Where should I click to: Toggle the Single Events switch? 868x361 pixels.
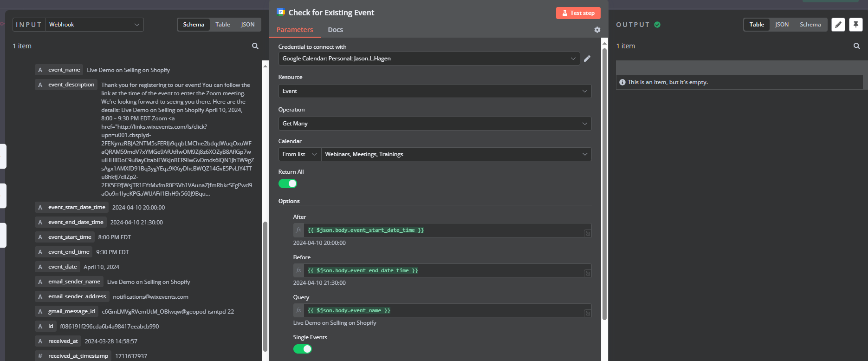pos(303,349)
